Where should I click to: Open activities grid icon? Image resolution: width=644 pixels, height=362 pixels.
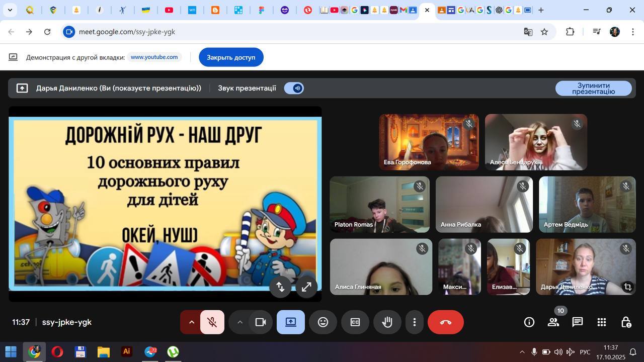[x=602, y=322]
